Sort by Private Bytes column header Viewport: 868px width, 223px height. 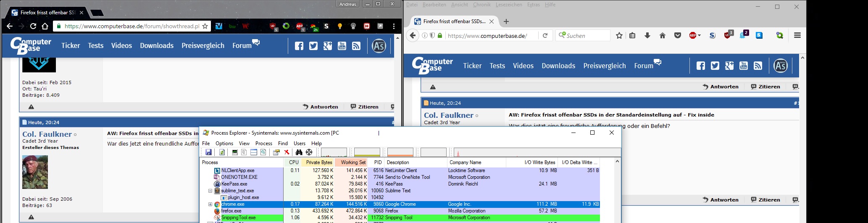318,162
